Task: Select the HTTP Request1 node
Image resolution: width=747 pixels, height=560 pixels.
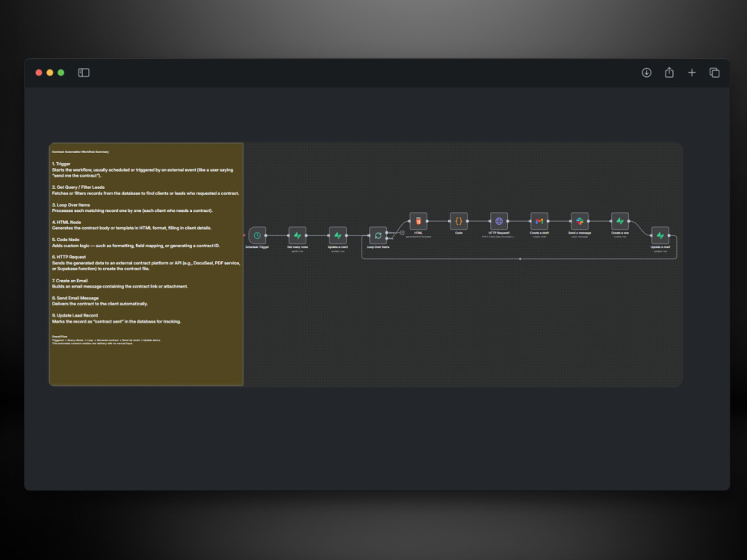Action: tap(499, 221)
